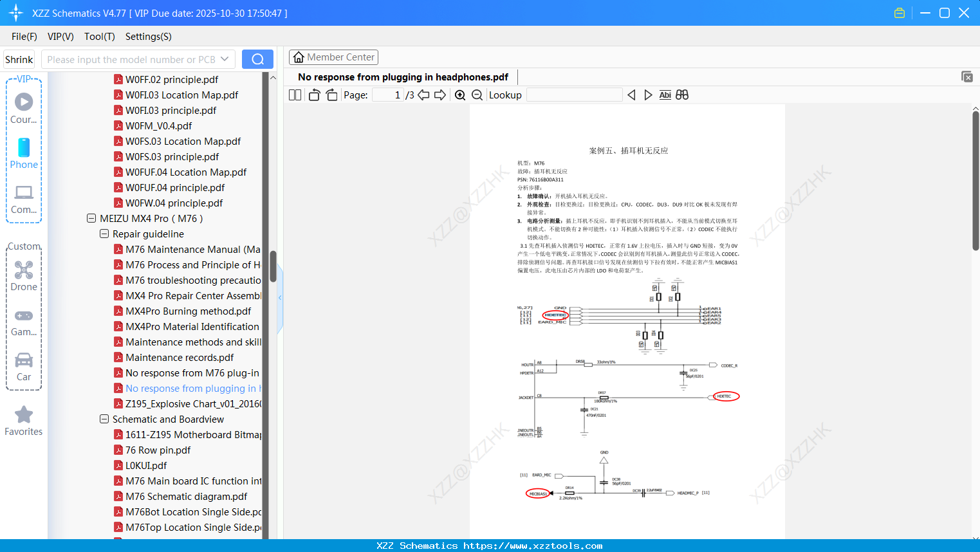Screen dimensions: 980x552
Task: Toggle the two-page view icon
Action: coord(295,95)
